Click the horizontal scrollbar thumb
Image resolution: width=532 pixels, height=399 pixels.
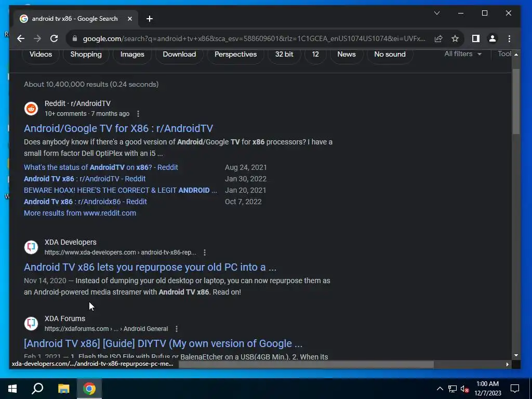coord(306,364)
